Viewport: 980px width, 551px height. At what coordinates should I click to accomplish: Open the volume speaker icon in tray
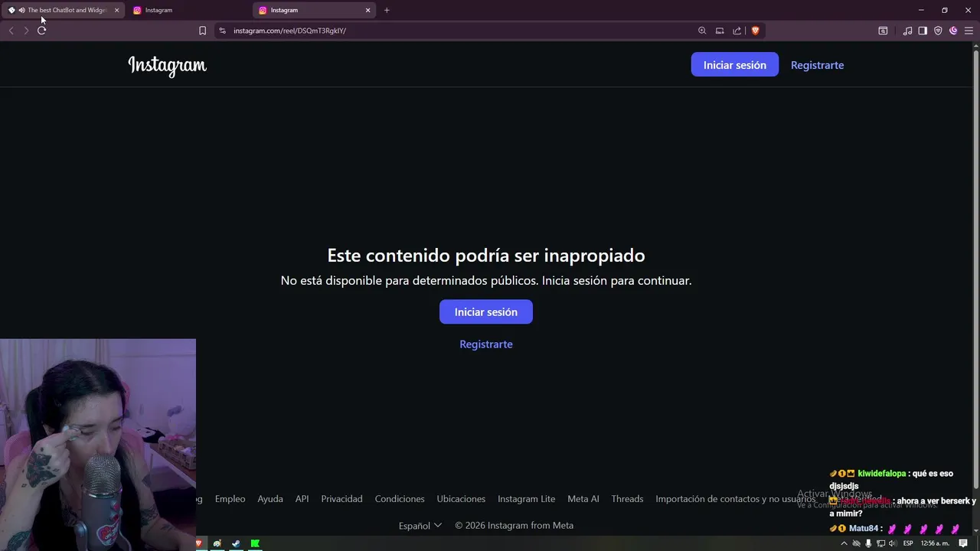[892, 543]
